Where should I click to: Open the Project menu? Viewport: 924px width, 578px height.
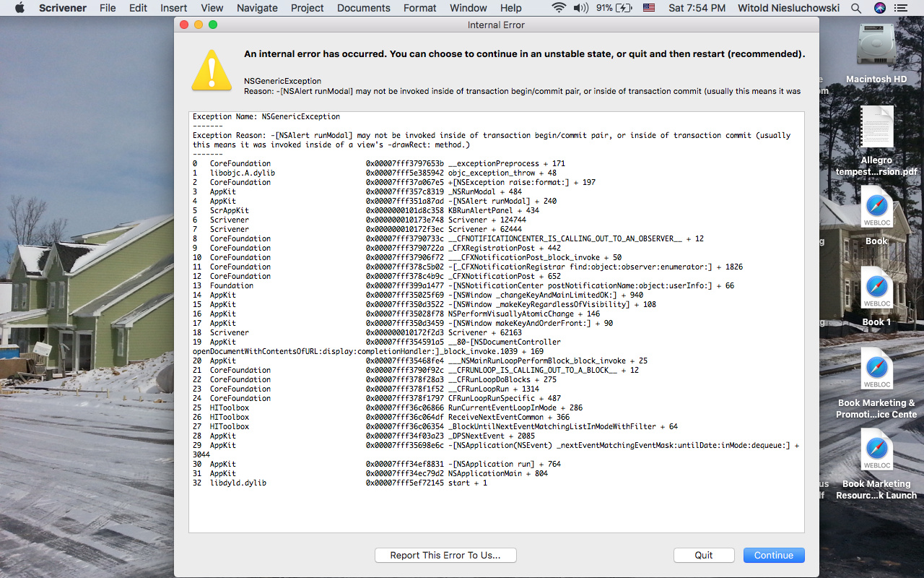pyautogui.click(x=308, y=8)
